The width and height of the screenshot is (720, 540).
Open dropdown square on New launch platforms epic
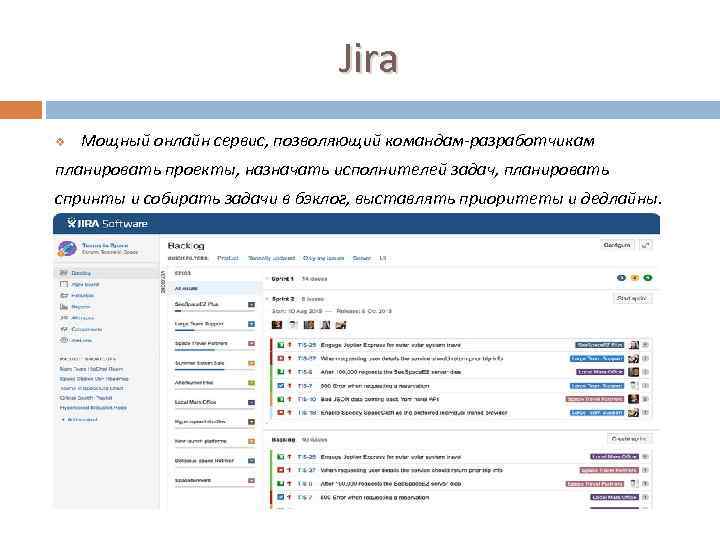tap(251, 441)
